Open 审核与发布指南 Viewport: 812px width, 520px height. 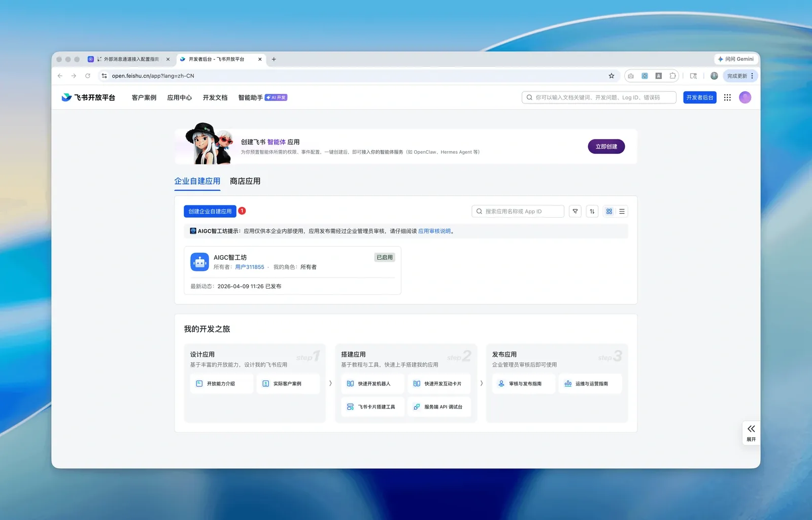point(523,384)
